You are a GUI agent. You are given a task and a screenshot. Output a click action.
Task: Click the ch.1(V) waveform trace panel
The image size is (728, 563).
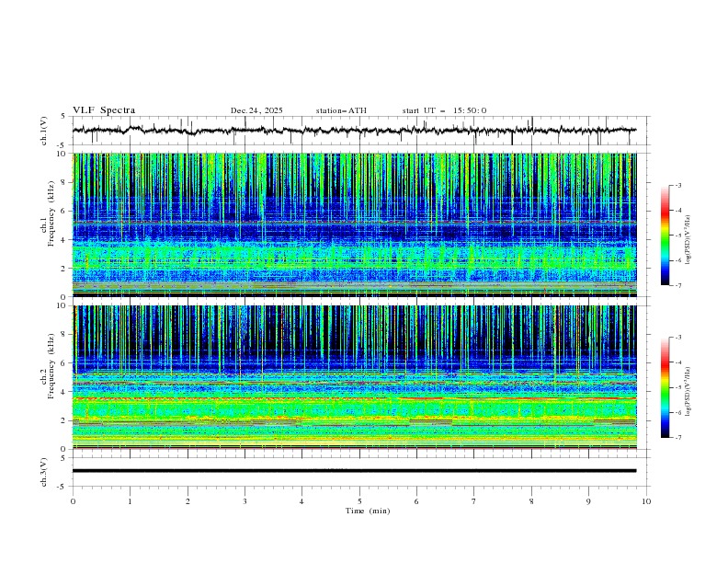point(358,131)
